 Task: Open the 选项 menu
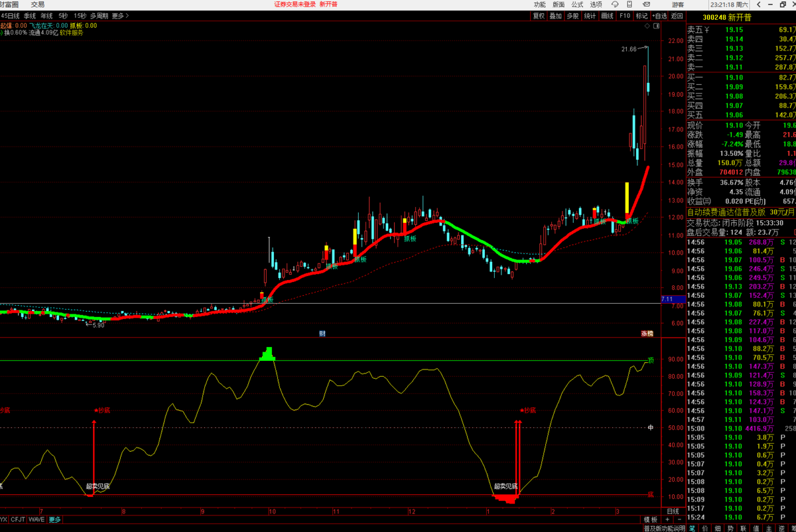(596, 4)
